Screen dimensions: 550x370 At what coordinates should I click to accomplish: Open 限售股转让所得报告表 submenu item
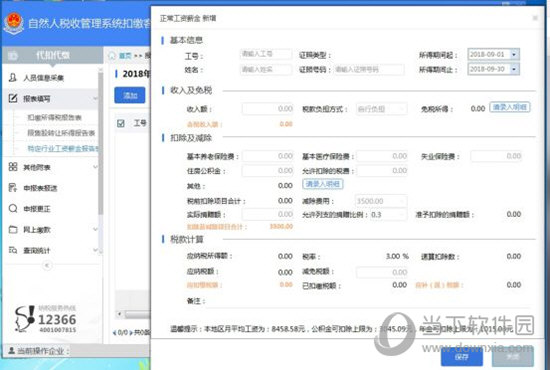pyautogui.click(x=61, y=133)
